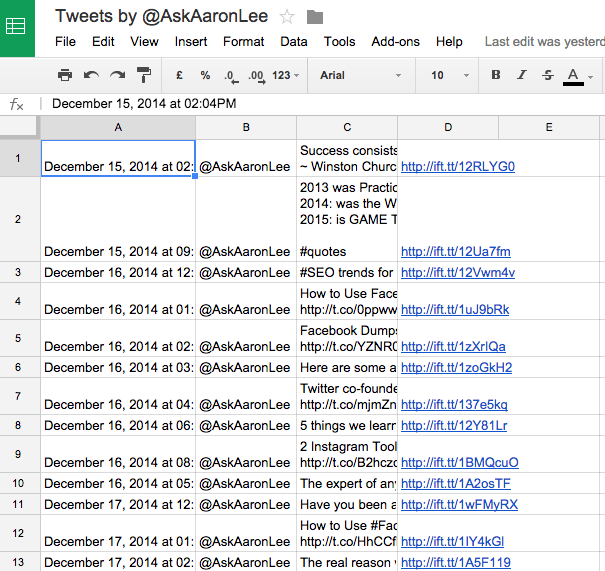Select row 2 header

18,219
